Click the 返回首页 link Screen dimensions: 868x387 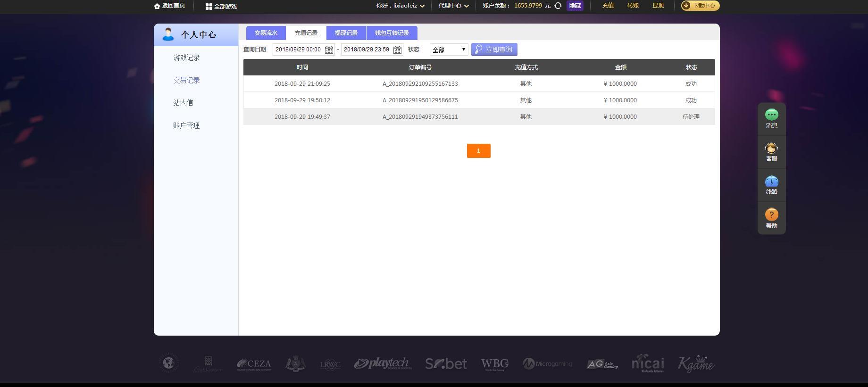click(x=174, y=6)
